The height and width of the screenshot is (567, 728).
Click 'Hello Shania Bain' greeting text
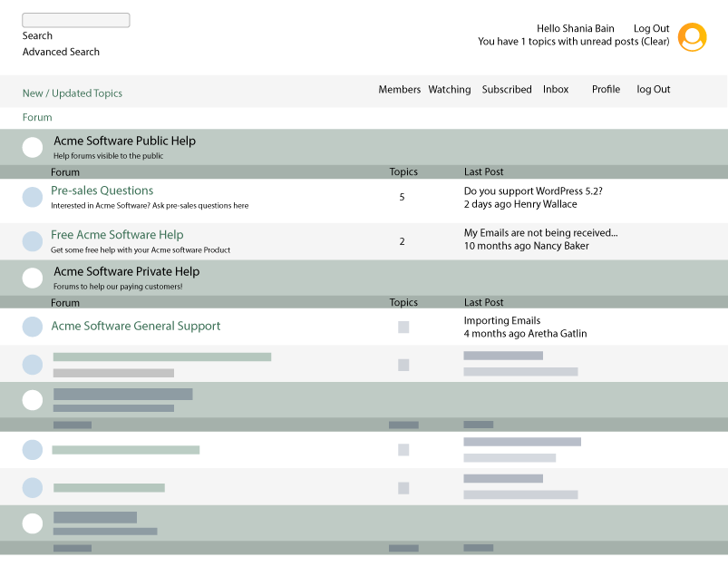[576, 28]
